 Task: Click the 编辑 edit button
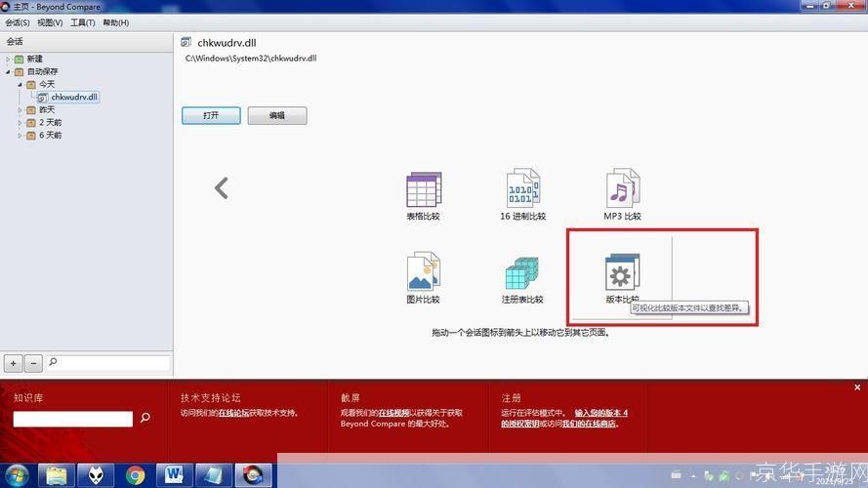pyautogui.click(x=276, y=115)
